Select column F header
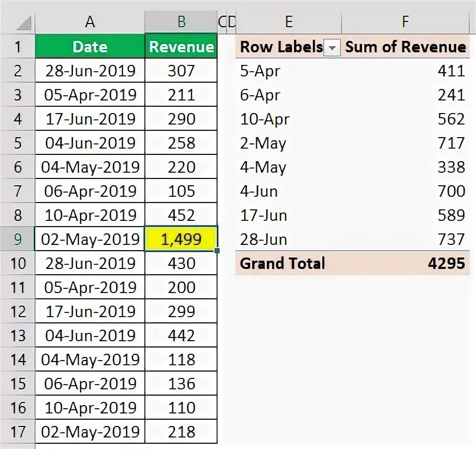476x449 pixels. click(405, 21)
